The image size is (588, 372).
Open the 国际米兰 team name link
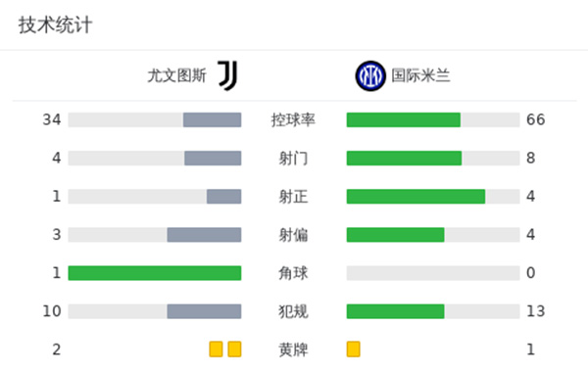(x=420, y=75)
